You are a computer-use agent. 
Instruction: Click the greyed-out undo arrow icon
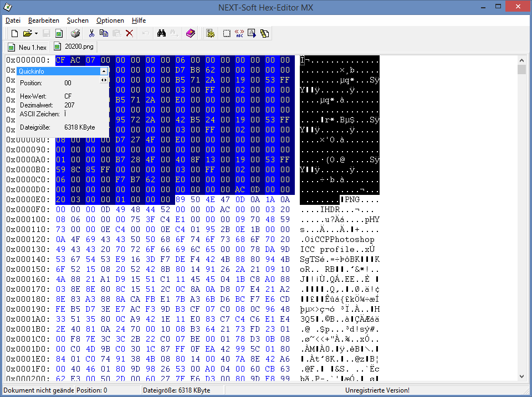[146, 33]
